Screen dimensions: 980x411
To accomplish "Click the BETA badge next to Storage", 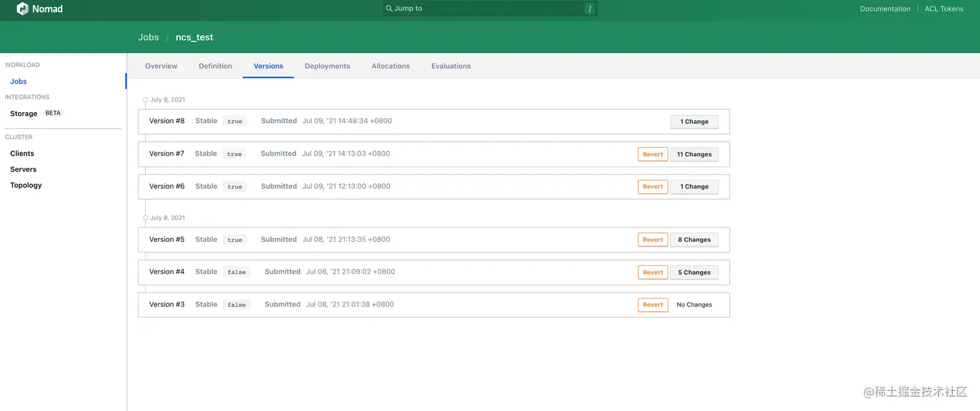I will pos(53,113).
